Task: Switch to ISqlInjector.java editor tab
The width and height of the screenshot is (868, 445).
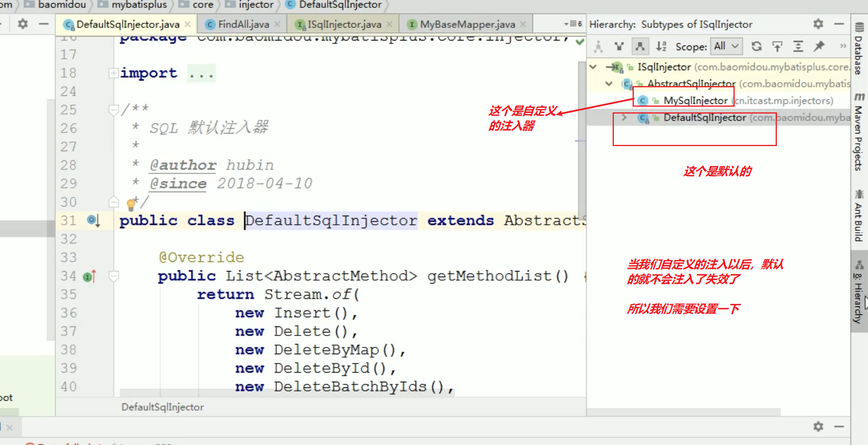Action: click(344, 25)
